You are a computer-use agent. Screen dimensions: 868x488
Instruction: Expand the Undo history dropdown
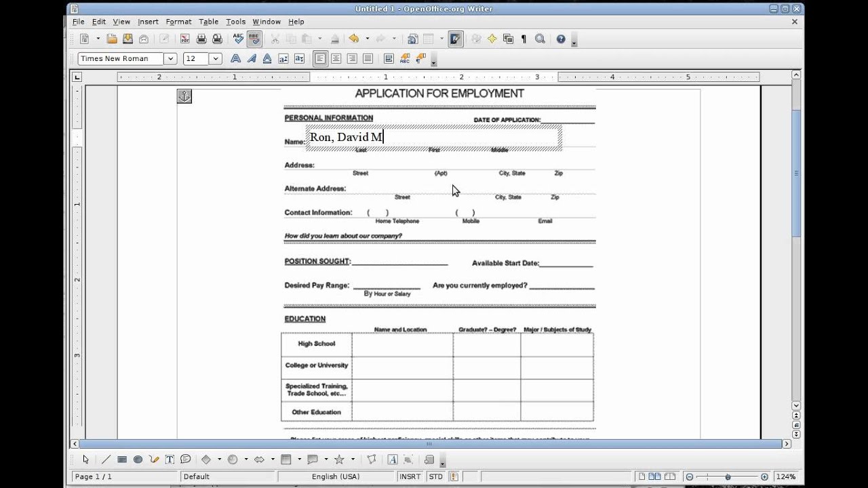coord(367,39)
